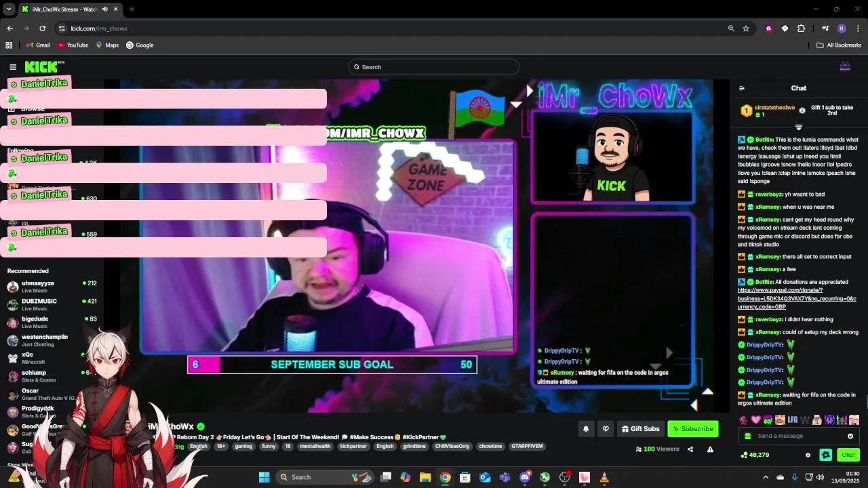Open the sirstatetheobvo leaderboard entry
This screenshot has width=868, height=488.
click(768, 110)
